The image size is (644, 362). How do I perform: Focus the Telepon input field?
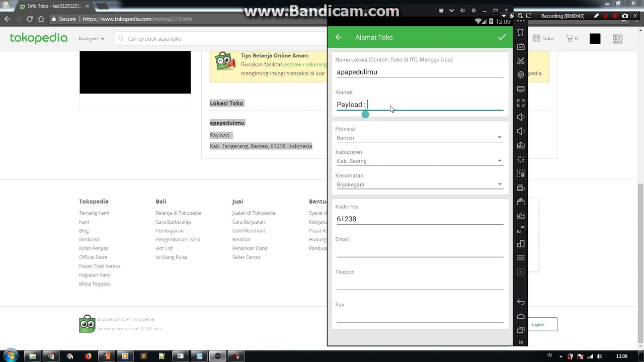(x=420, y=284)
